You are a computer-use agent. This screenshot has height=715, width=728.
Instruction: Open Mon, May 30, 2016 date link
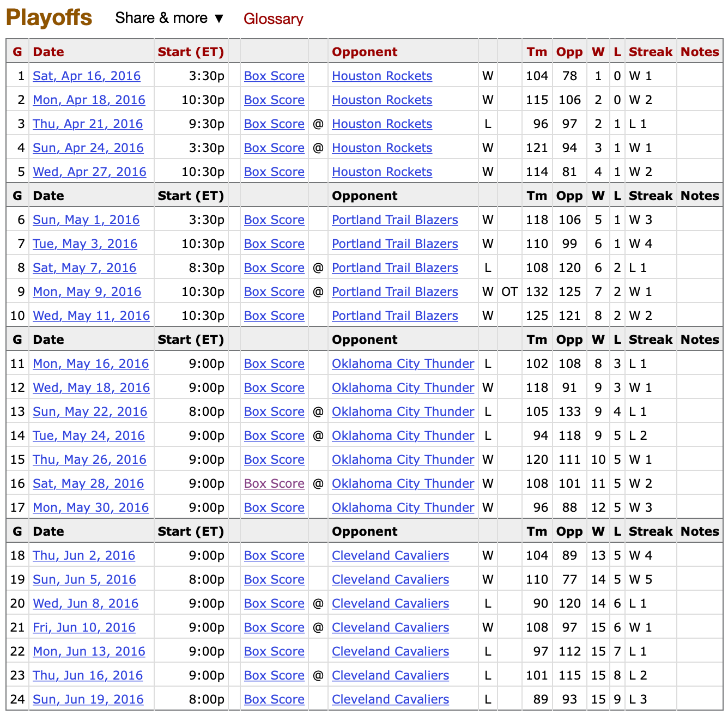[90, 507]
